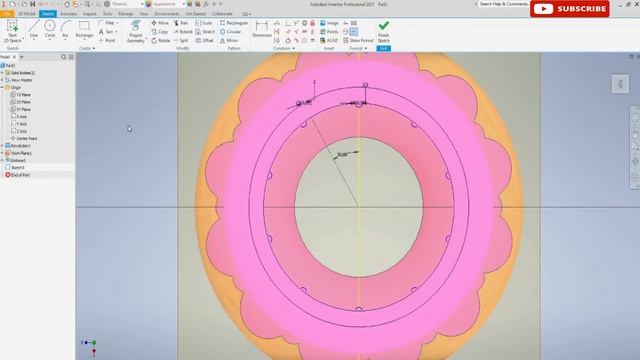Use the Mirror pattern tool
The image size is (640, 360).
point(229,40)
